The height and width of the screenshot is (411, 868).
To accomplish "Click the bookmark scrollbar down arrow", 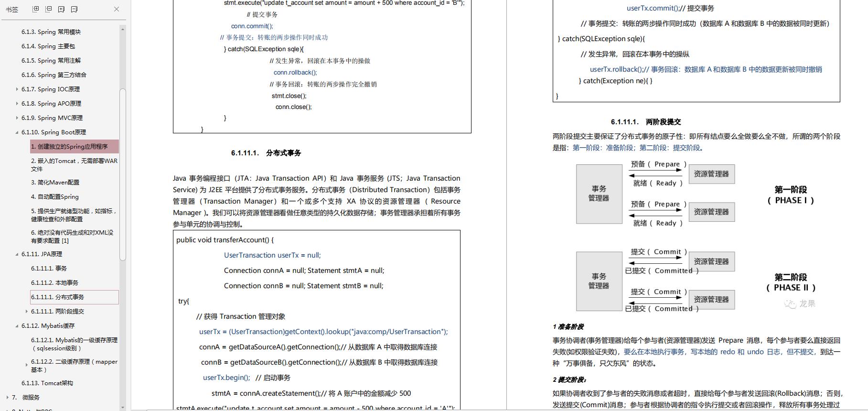I will [x=123, y=407].
